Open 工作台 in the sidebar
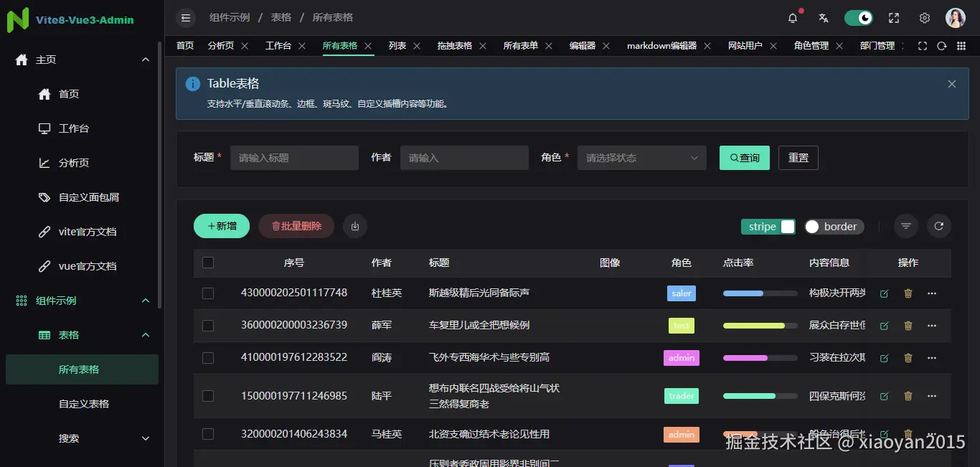The height and width of the screenshot is (467, 980). tap(82, 128)
